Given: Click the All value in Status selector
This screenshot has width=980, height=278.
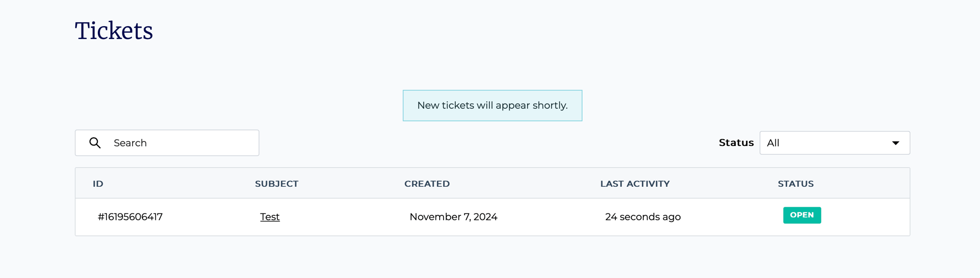Looking at the screenshot, I should [773, 143].
